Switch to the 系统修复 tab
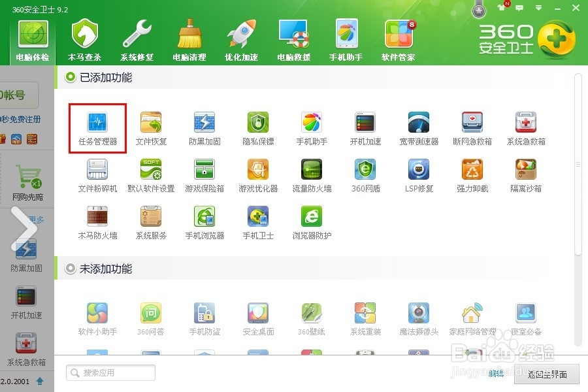This screenshot has height=392, width=588. [x=137, y=41]
